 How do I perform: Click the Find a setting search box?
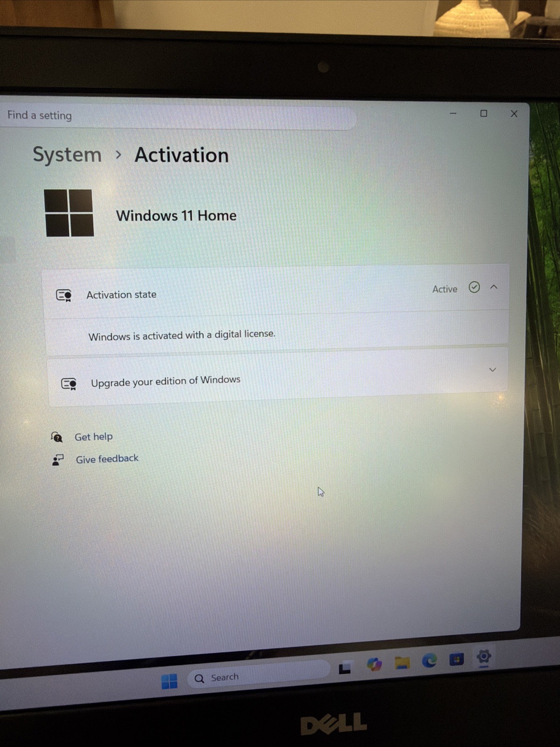click(177, 116)
